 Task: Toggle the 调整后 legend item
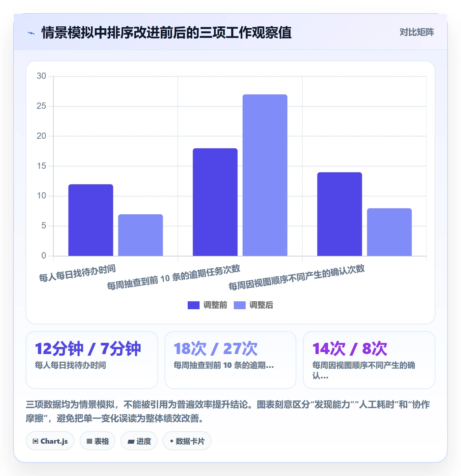coord(254,305)
